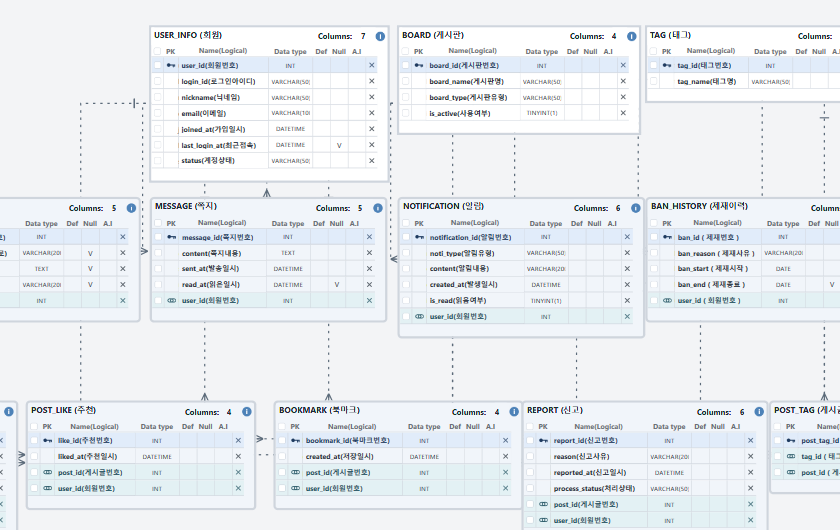The height and width of the screenshot is (530, 840).
Task: Remove the is_active row from BOARD
Action: 622,113
